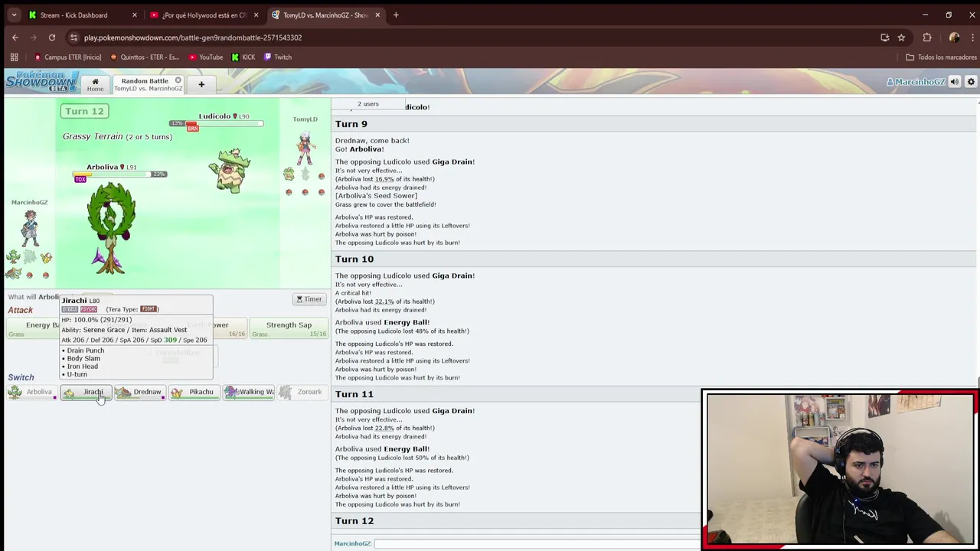This screenshot has width=980, height=551.
Task: Use the Energy Ball move
Action: (34, 328)
